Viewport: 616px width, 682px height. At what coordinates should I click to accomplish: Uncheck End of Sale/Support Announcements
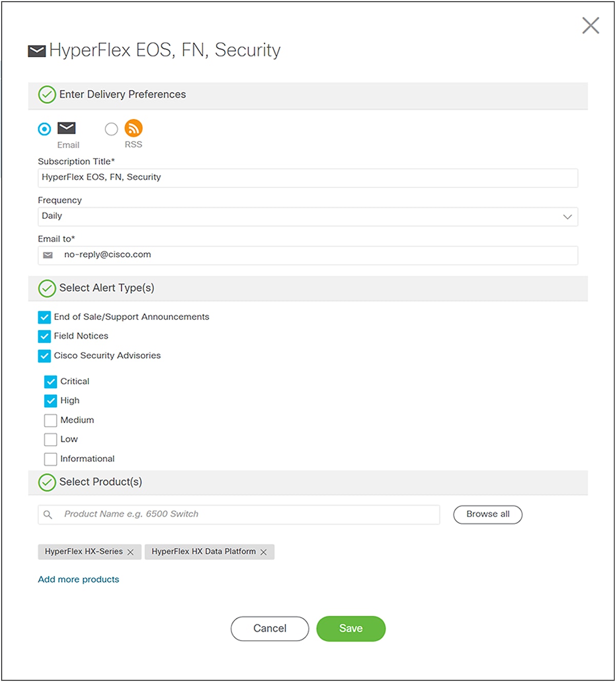[x=45, y=317]
